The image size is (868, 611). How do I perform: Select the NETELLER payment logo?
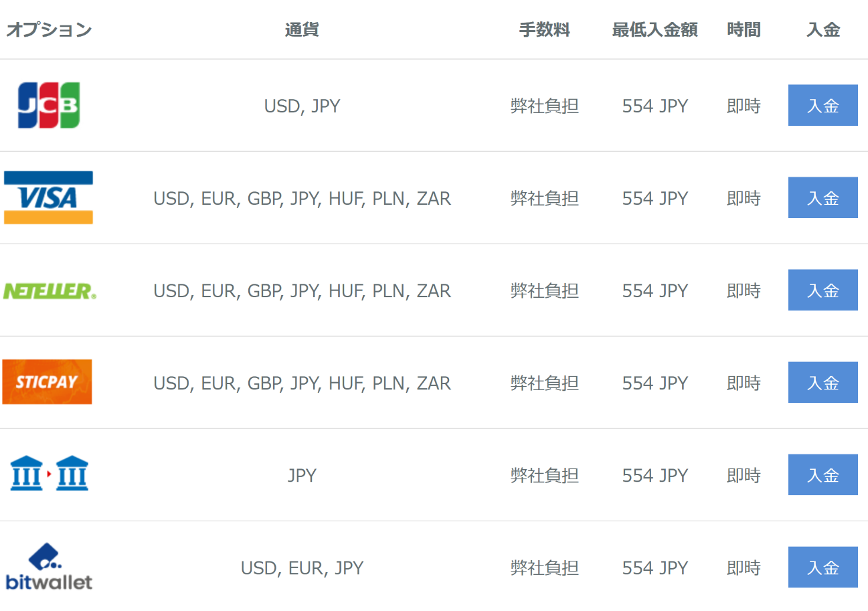(x=50, y=290)
